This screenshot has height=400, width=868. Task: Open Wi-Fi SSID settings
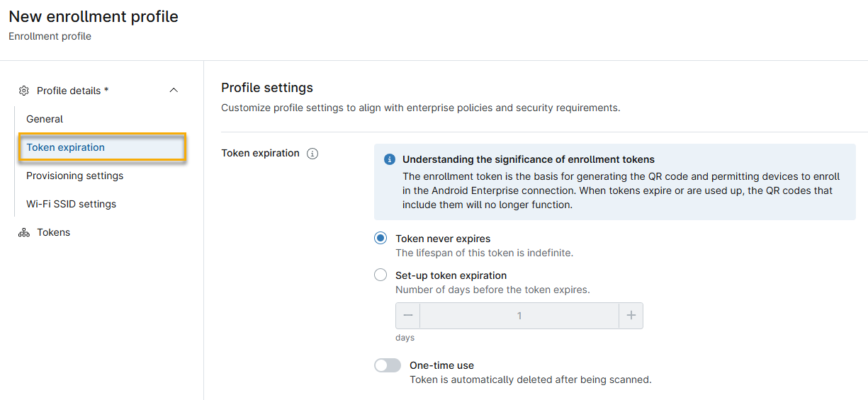pos(71,204)
